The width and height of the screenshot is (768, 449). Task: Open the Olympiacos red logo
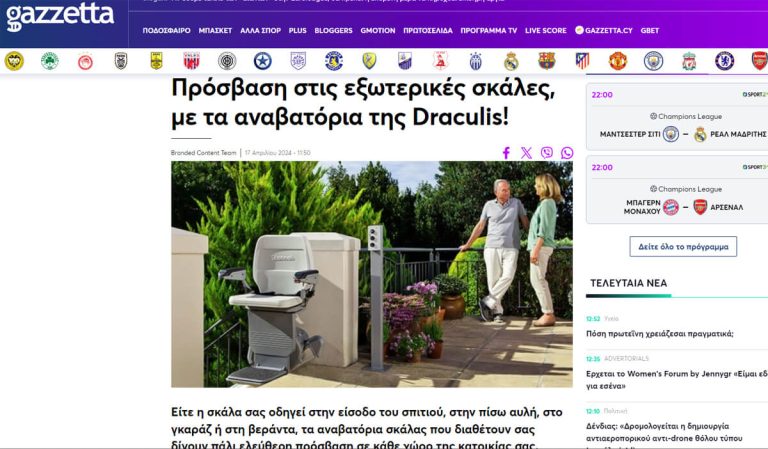point(85,62)
